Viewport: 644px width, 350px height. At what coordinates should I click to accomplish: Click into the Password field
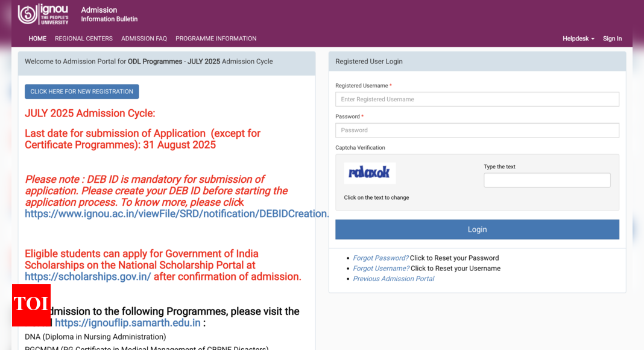pyautogui.click(x=477, y=130)
